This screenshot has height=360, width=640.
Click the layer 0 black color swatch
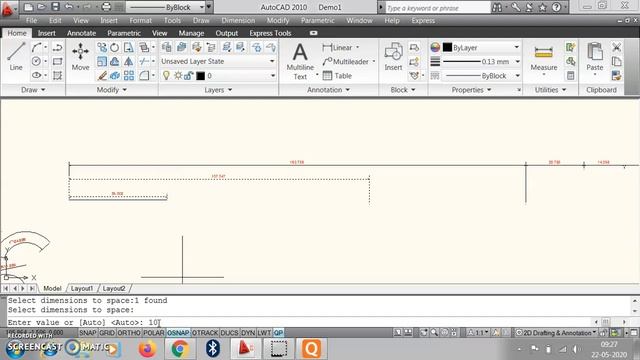200,76
